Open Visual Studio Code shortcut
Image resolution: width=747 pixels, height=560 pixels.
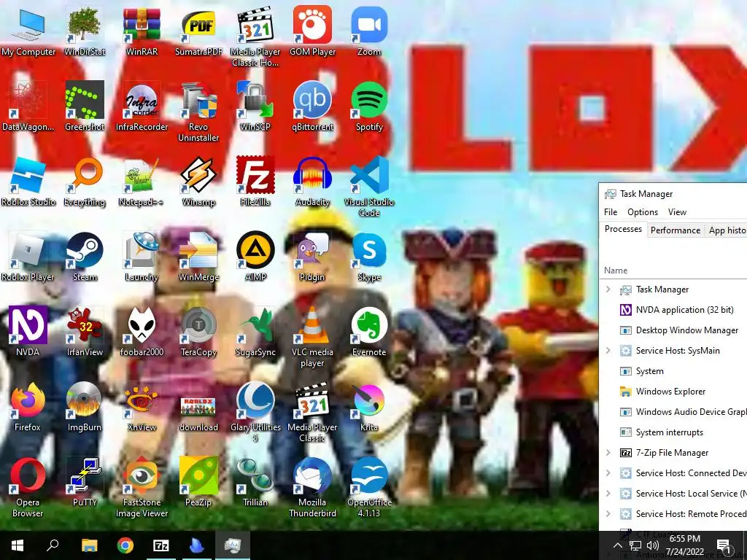[369, 187]
